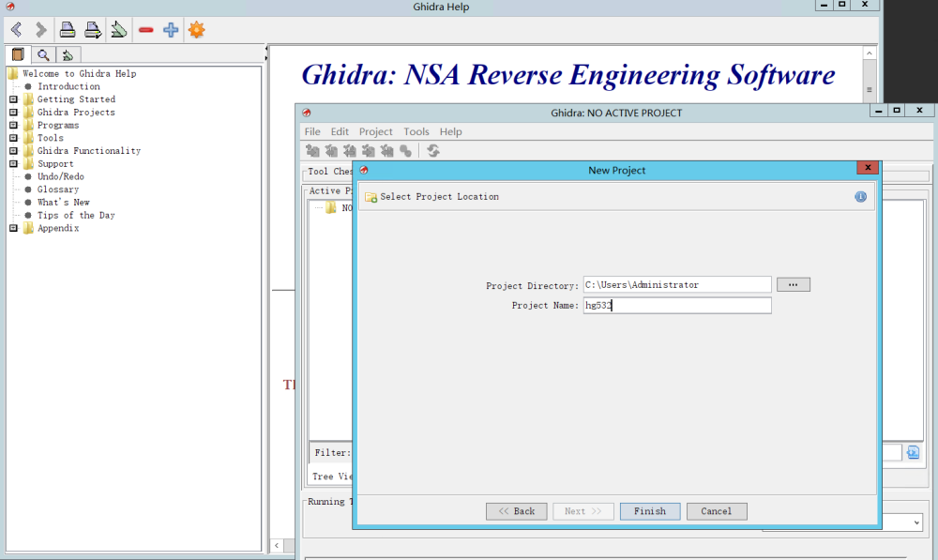Open Tips of the Day help page

pos(76,215)
